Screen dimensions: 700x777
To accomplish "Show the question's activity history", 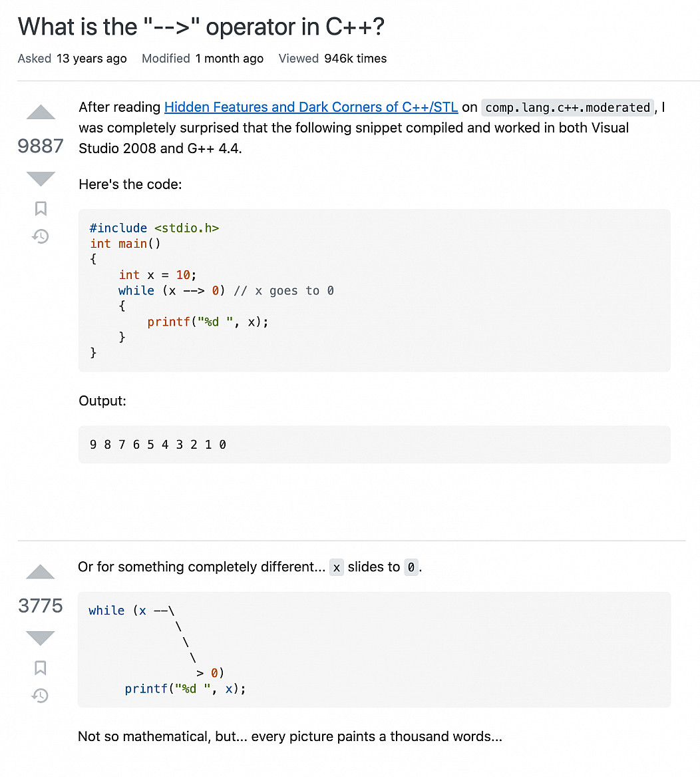I will [x=41, y=236].
